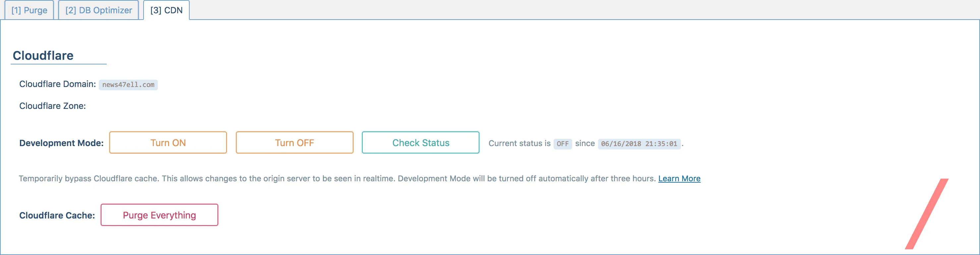Click the Cloudflare Zone label

52,106
